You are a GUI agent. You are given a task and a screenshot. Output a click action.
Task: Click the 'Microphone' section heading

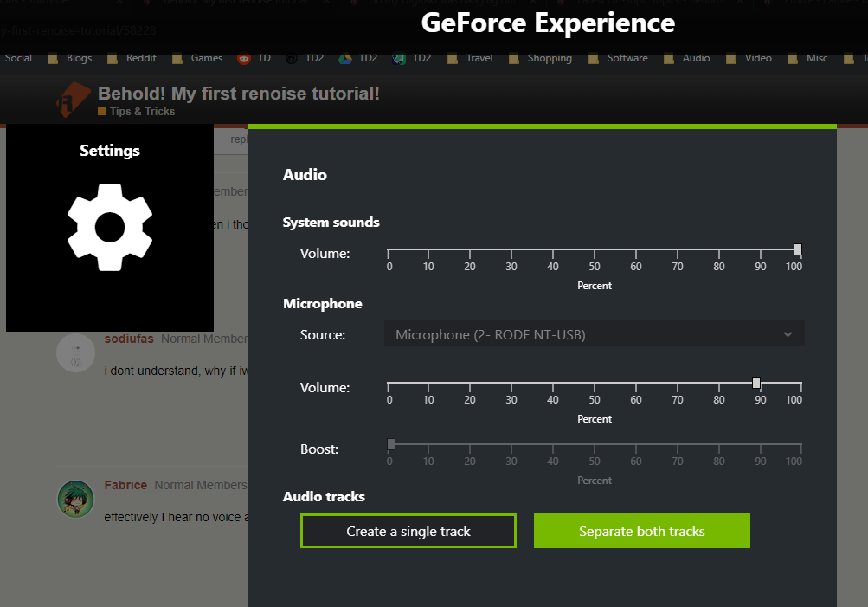[323, 303]
